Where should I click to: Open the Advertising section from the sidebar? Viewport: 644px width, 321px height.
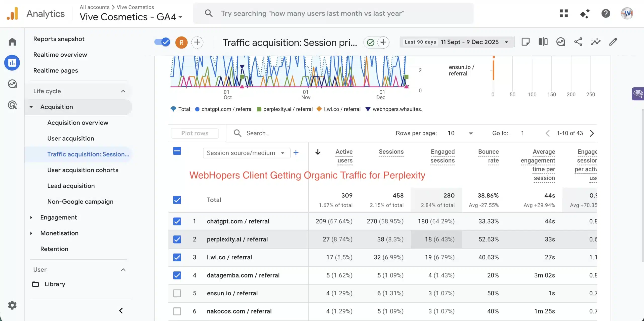[x=12, y=105]
